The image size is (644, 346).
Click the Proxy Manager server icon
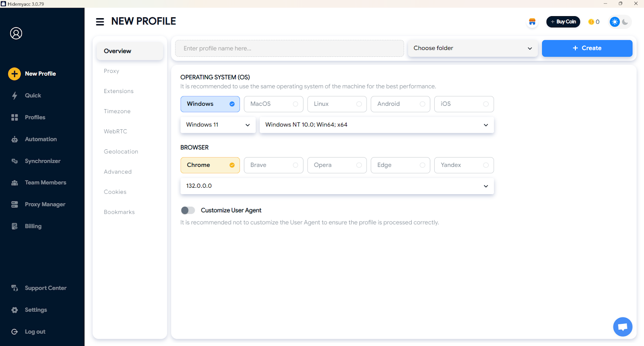coord(14,205)
